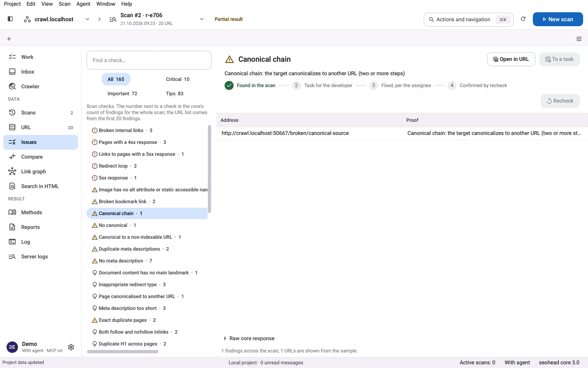Viewport: 588px width, 368px height.
Task: Open the Reports page
Action: tap(40, 227)
